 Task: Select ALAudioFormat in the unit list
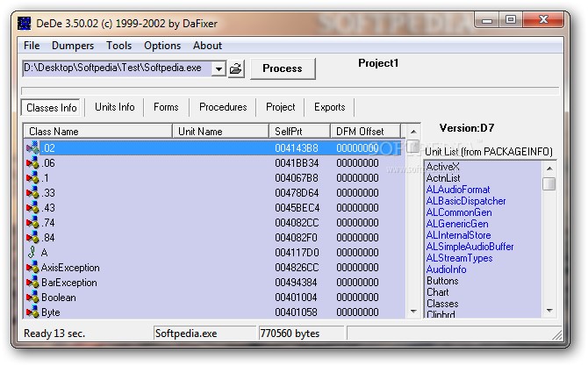coord(458,190)
